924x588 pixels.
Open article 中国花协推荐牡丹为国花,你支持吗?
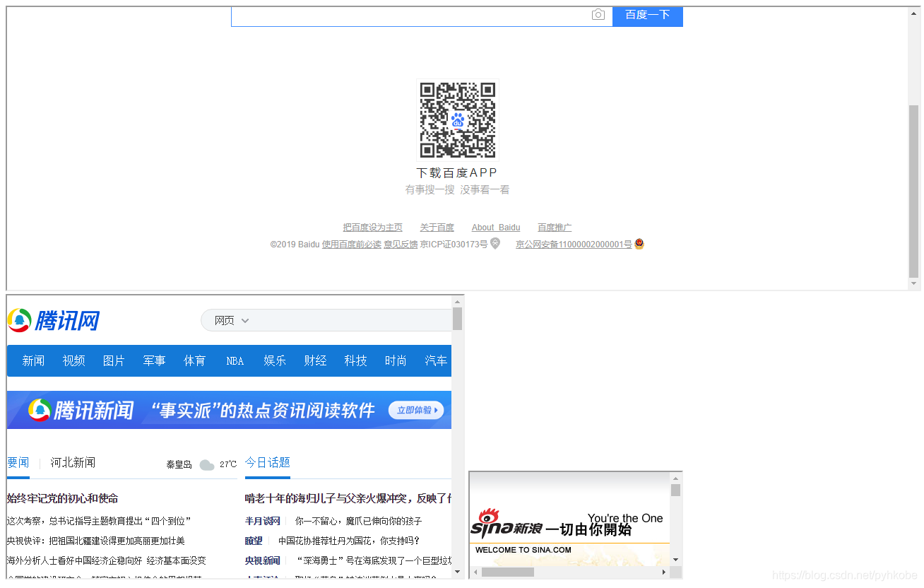click(349, 541)
